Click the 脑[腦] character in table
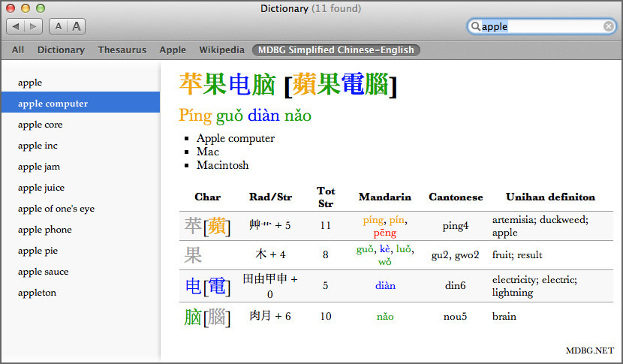The width and height of the screenshot is (623, 364). (207, 317)
